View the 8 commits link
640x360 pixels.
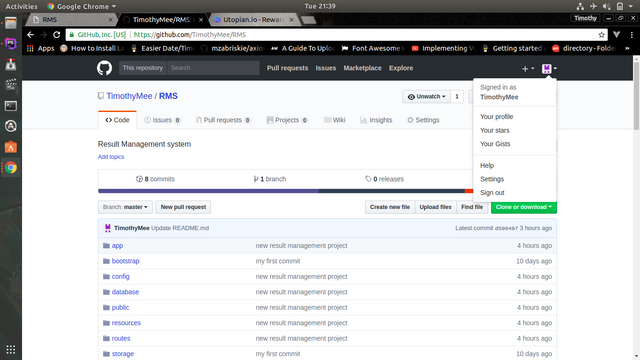(155, 179)
